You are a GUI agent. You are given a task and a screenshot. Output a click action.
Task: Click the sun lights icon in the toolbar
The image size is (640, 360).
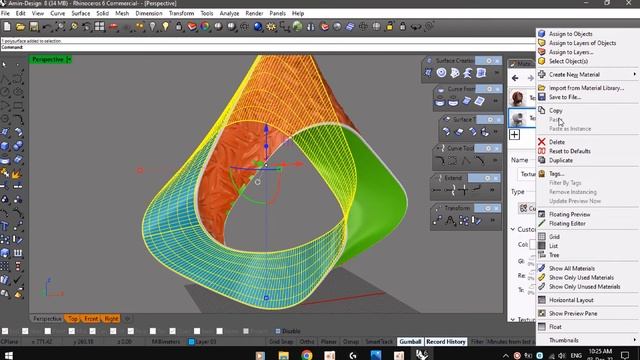click(271, 27)
